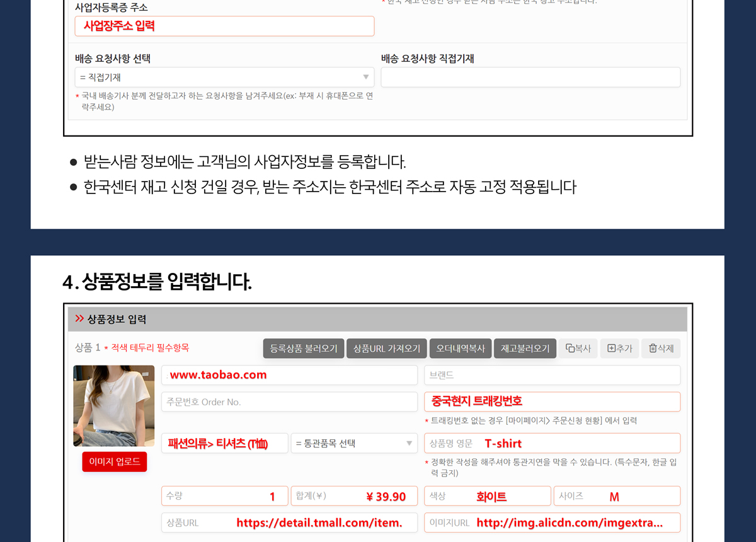Click the 색상 color field
Screen dimensions: 756x542
click(x=487, y=496)
